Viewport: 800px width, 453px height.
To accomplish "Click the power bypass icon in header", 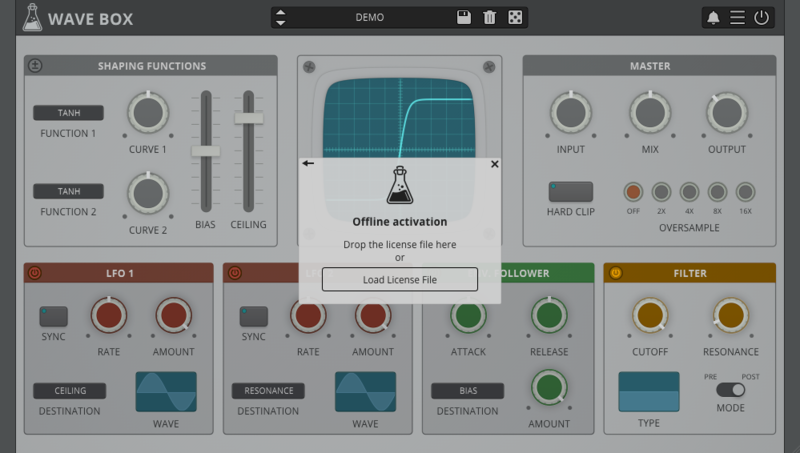I will 762,18.
